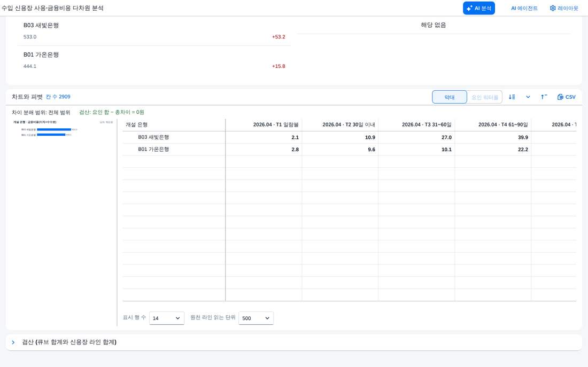
Task: Click the 해당 없음 text
Action: (434, 25)
